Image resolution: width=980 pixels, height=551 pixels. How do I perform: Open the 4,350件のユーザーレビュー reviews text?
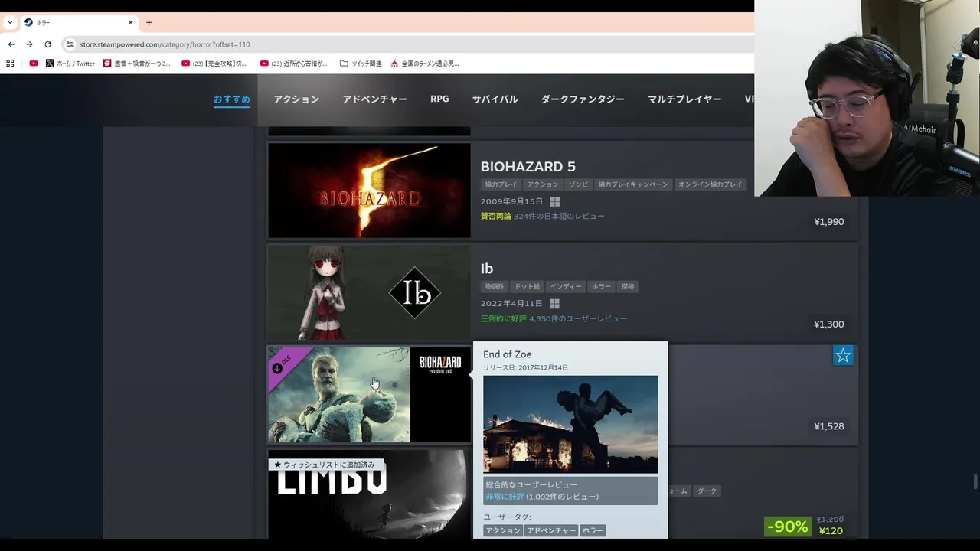tap(578, 318)
